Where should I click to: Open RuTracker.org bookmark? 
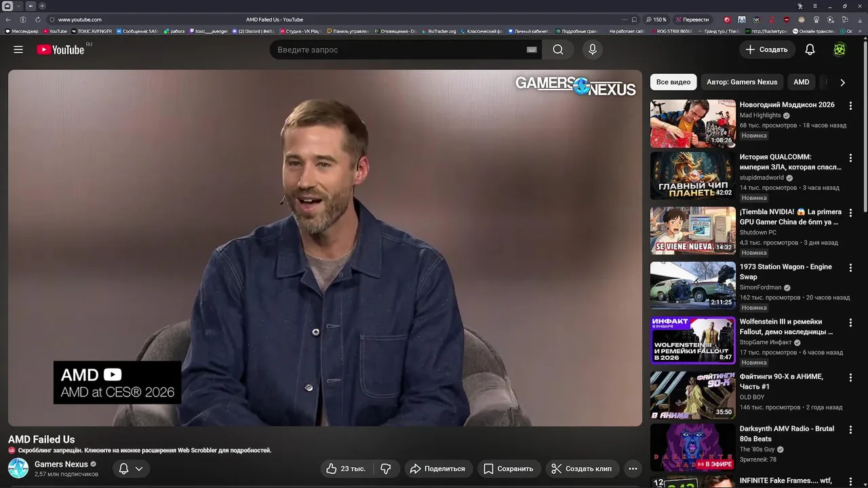click(x=439, y=31)
